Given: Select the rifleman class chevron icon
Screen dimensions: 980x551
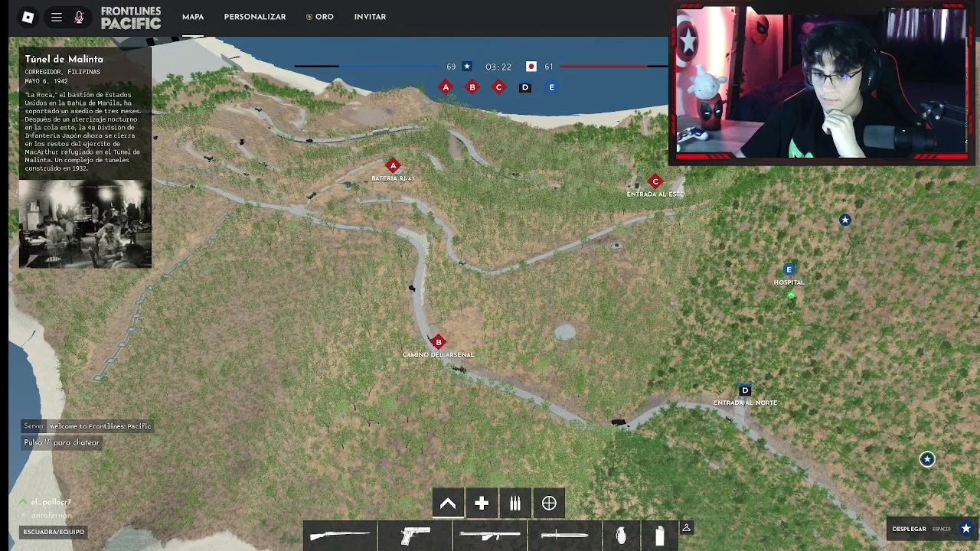Looking at the screenshot, I should point(448,504).
